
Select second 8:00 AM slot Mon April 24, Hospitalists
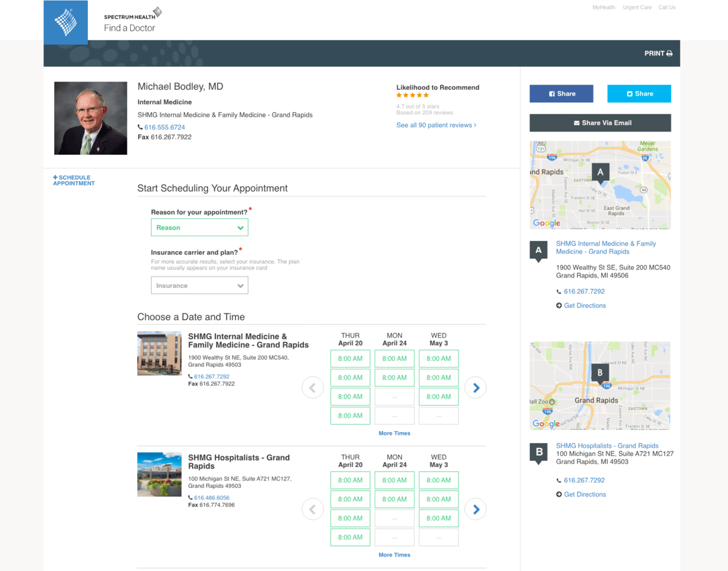pos(394,499)
